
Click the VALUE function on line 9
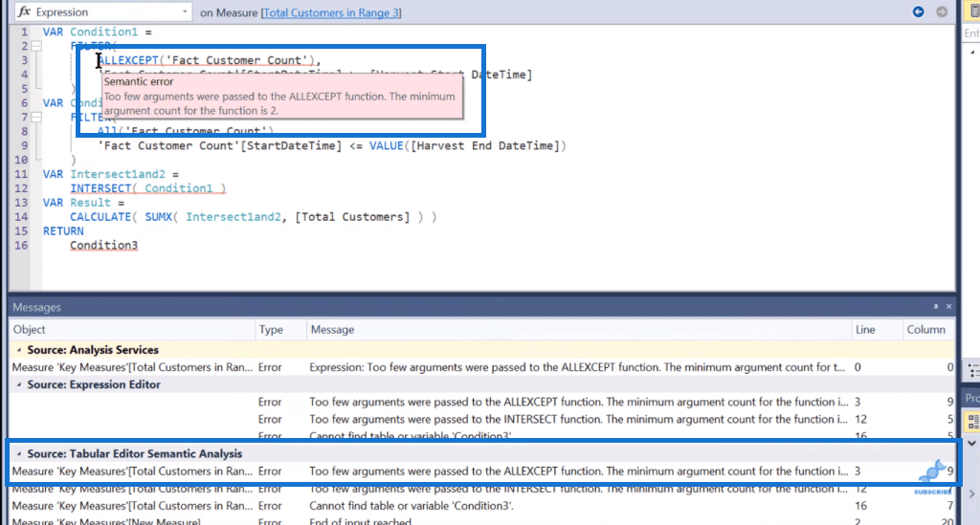coord(386,146)
